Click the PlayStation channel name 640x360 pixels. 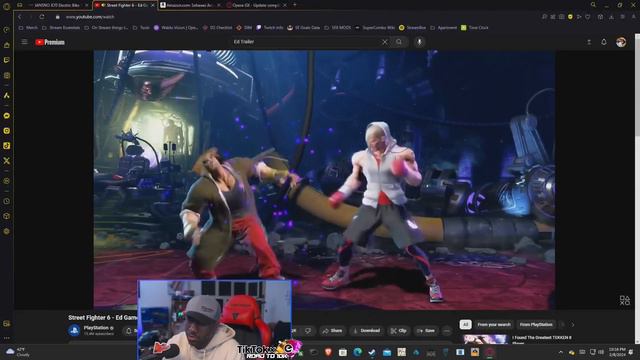pyautogui.click(x=96, y=328)
